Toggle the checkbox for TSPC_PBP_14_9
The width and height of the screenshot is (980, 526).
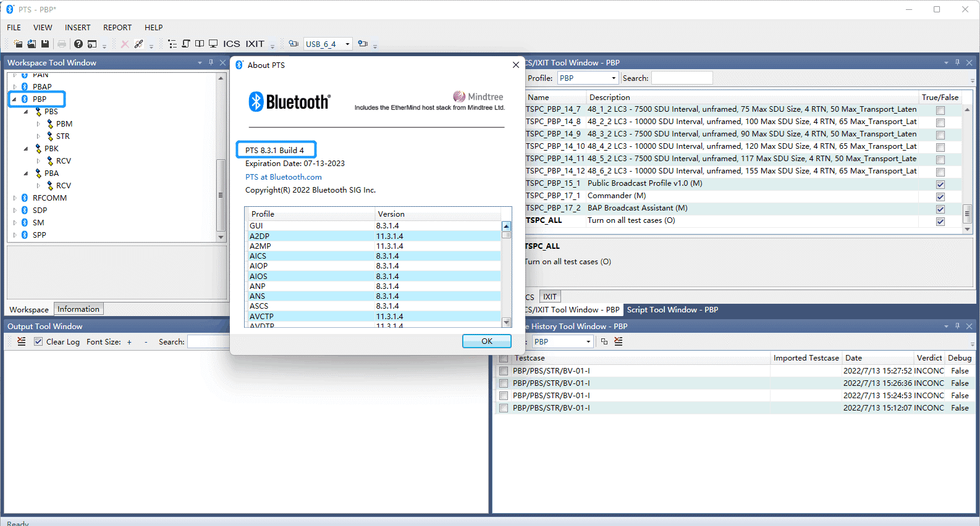[940, 135]
